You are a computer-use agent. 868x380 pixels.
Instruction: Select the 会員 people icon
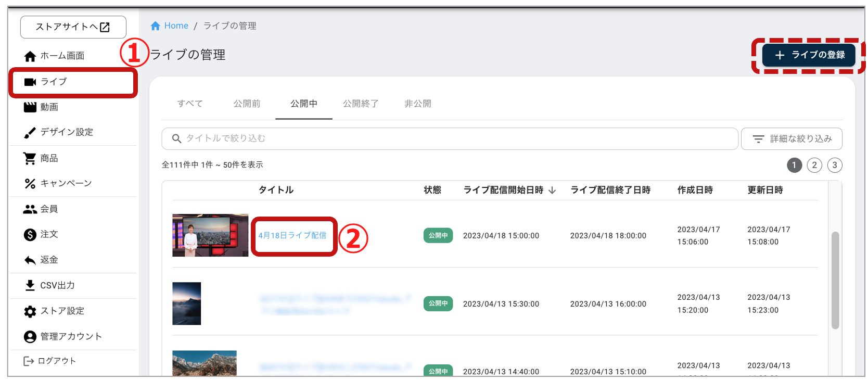[x=30, y=209]
